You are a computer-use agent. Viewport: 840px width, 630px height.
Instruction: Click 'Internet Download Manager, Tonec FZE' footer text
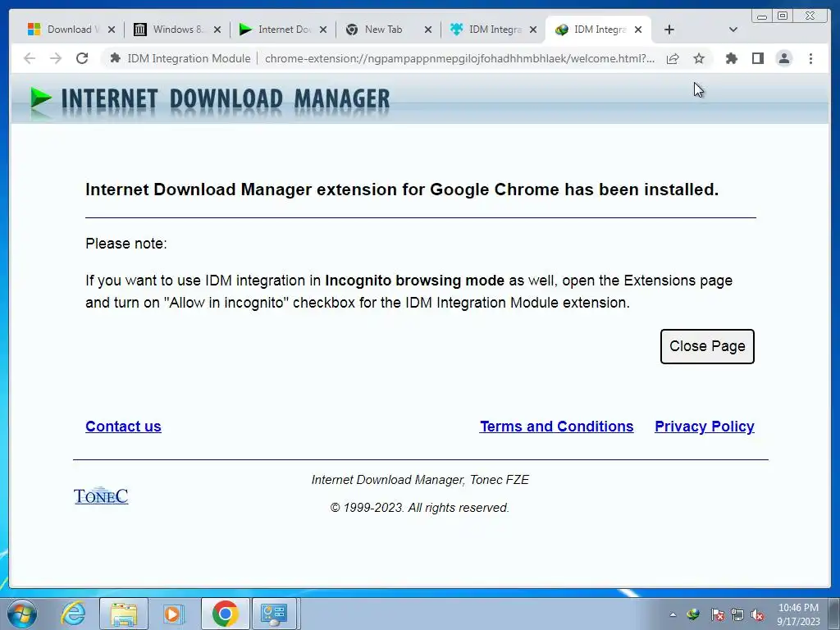point(421,480)
